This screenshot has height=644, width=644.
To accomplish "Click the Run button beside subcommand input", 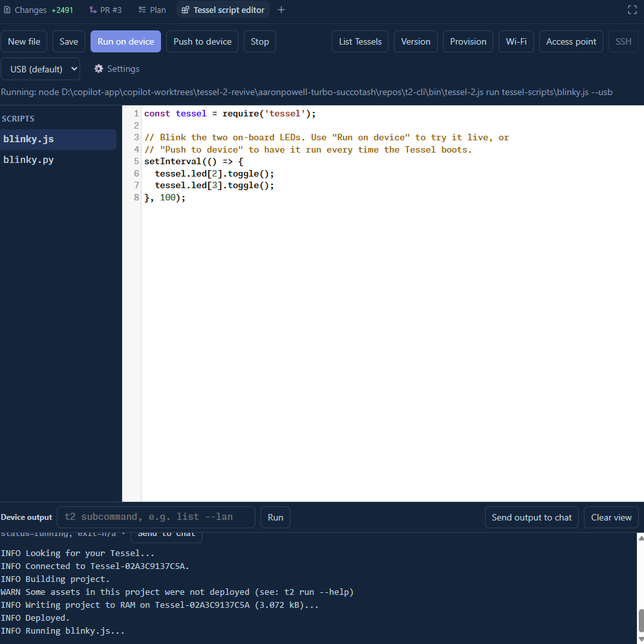I will [275, 517].
